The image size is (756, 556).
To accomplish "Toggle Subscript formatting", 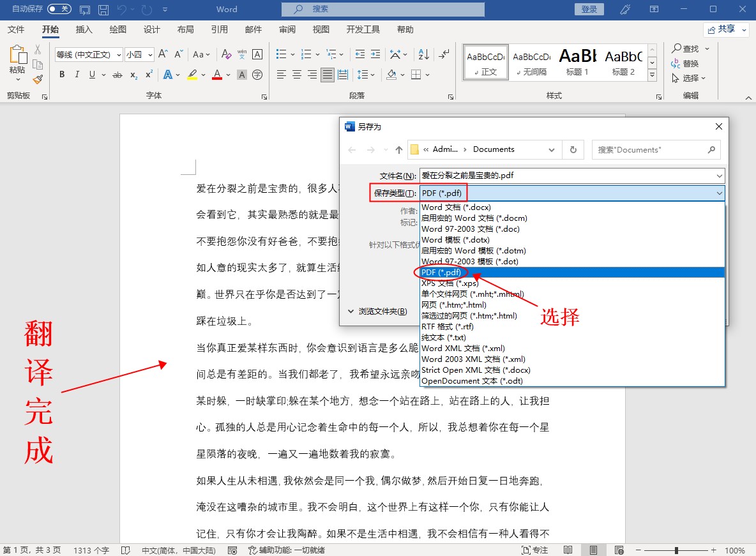I will [x=133, y=75].
